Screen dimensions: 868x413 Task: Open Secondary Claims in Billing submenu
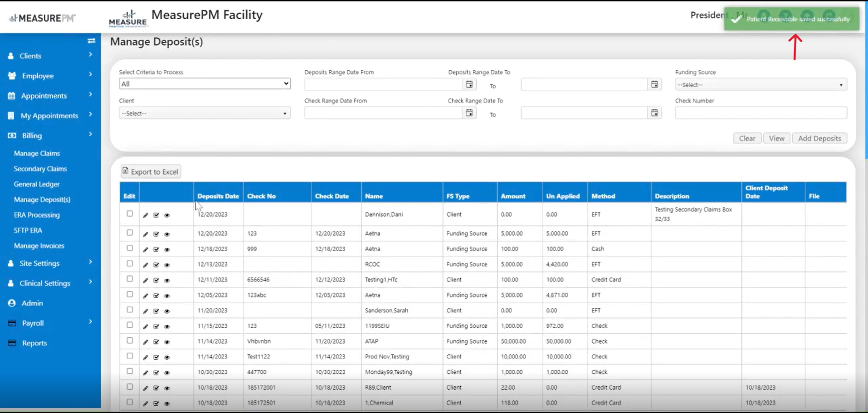(40, 169)
